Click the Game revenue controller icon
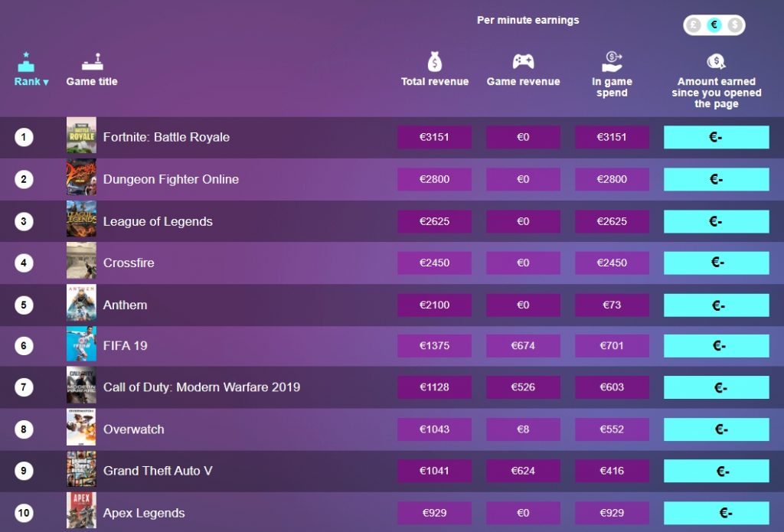The height and width of the screenshot is (532, 784). [x=523, y=62]
